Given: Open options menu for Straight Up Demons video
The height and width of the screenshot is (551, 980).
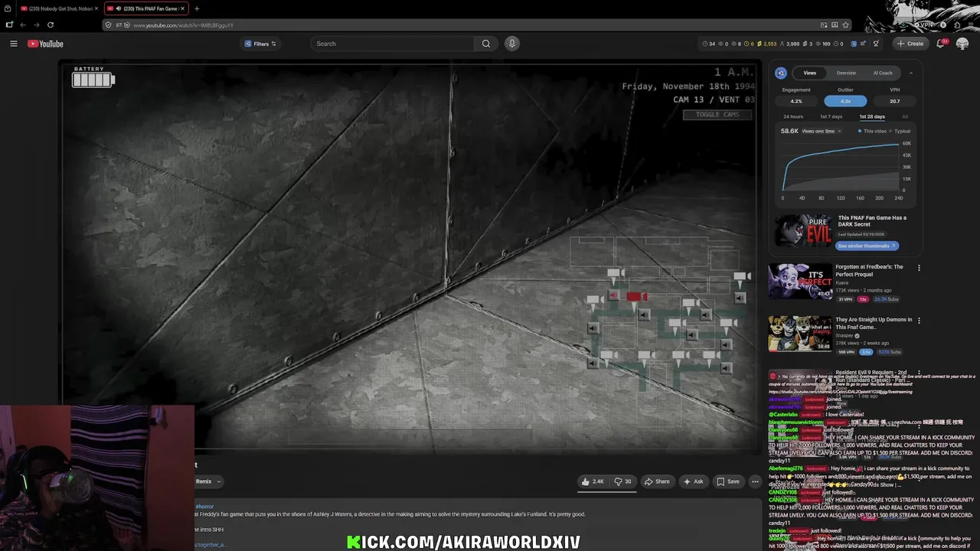Looking at the screenshot, I should (x=919, y=321).
